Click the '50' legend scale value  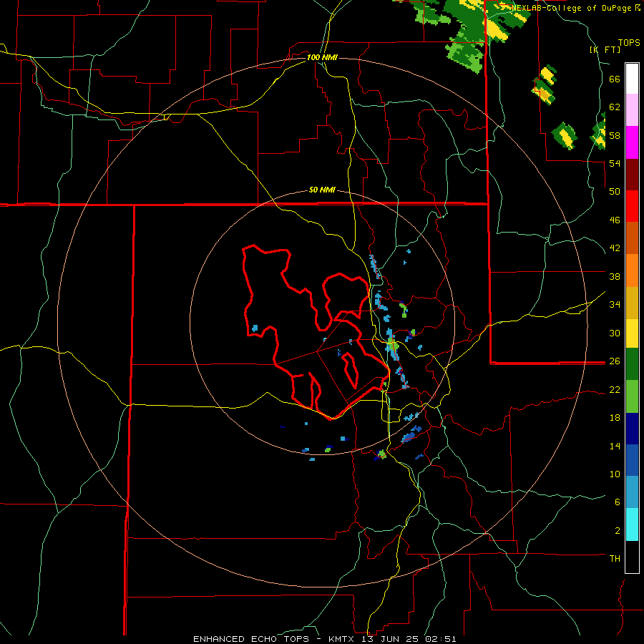click(615, 192)
